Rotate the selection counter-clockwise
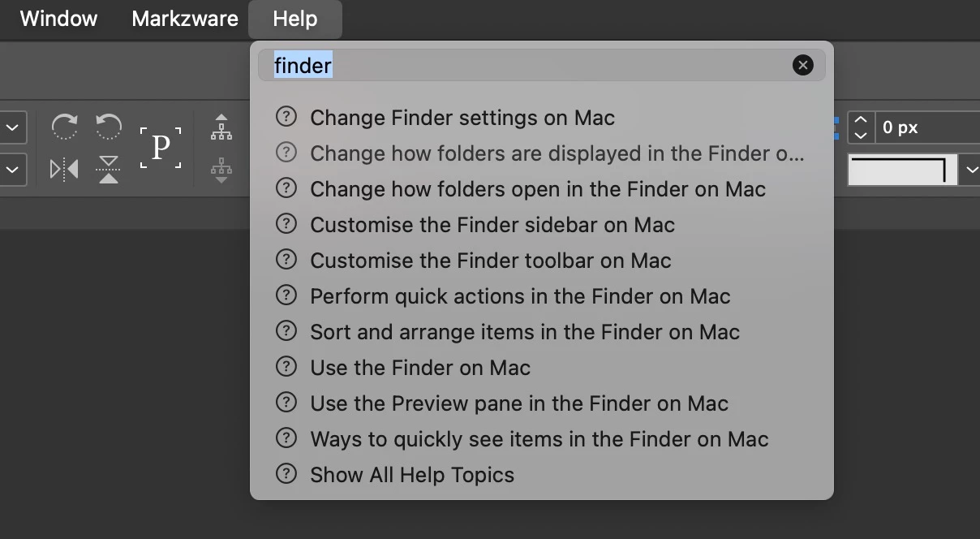The height and width of the screenshot is (539, 980). coord(109,127)
